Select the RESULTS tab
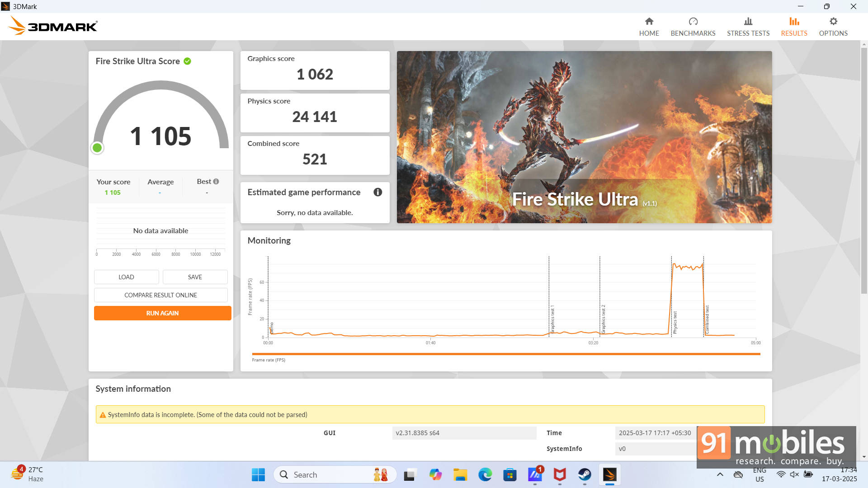The image size is (868, 488). (794, 27)
